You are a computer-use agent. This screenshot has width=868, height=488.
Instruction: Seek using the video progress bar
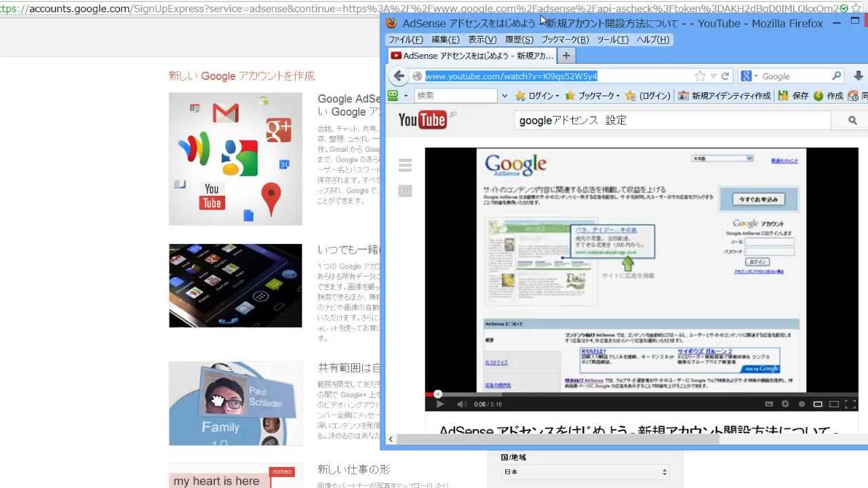point(642,394)
